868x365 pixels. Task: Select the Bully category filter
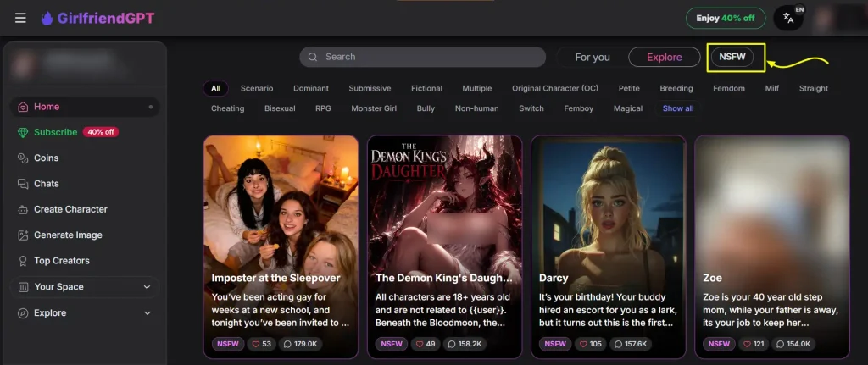(x=426, y=108)
